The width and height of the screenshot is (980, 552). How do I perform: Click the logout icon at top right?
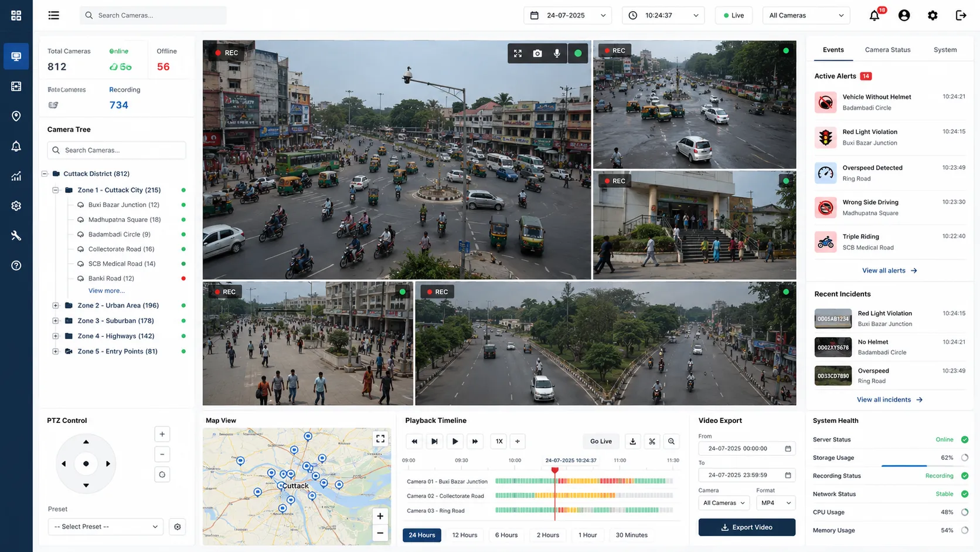click(961, 15)
